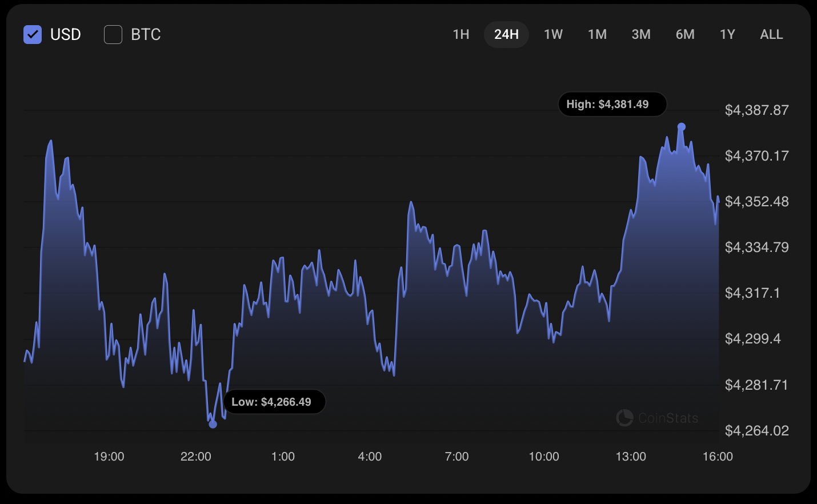Select the 6M time range
Viewport: 817px width, 504px height.
pos(685,34)
